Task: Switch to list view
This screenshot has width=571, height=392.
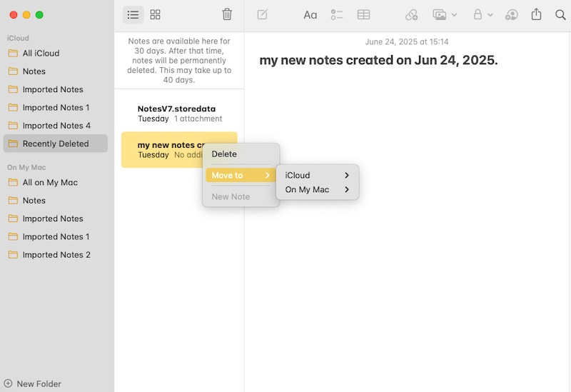Action: (133, 15)
